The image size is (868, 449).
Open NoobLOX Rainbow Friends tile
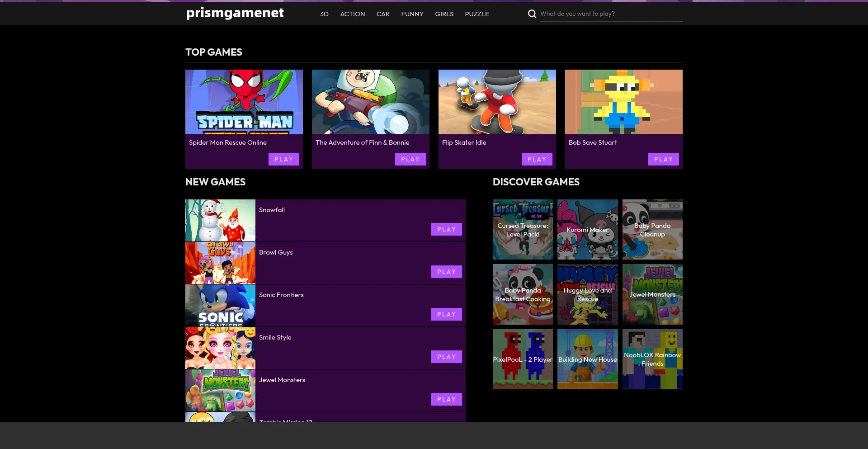click(x=652, y=359)
